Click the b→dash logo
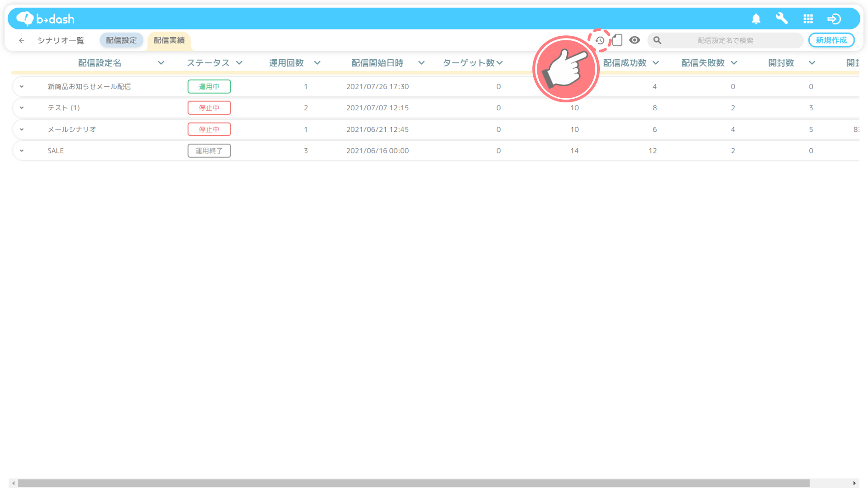 point(45,19)
